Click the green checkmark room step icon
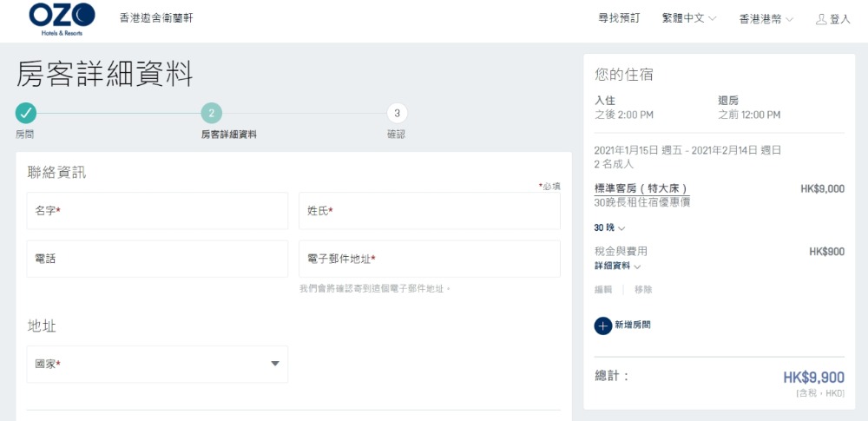The width and height of the screenshot is (868, 421). click(26, 113)
